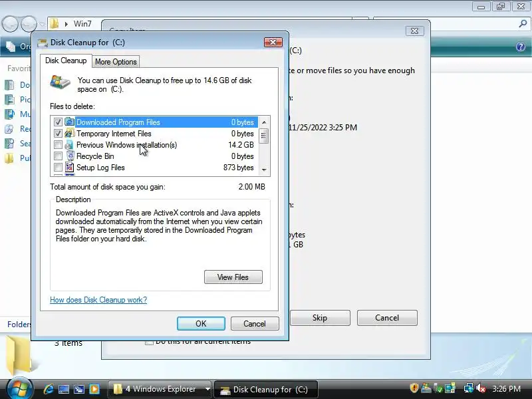The image size is (532, 399).
Task: Click Win7 in the Explorer address bar
Action: click(82, 24)
